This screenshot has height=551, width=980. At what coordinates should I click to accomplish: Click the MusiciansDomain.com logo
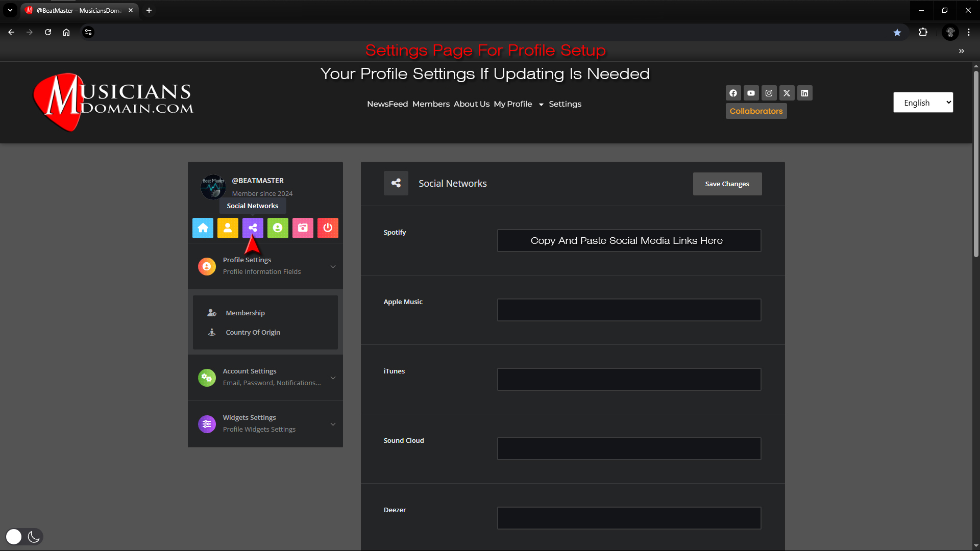click(113, 102)
